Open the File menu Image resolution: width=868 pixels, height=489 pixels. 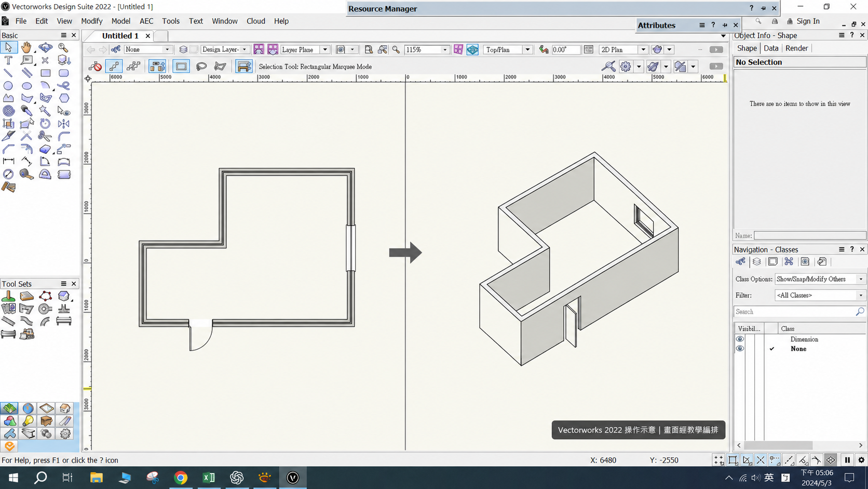[21, 21]
